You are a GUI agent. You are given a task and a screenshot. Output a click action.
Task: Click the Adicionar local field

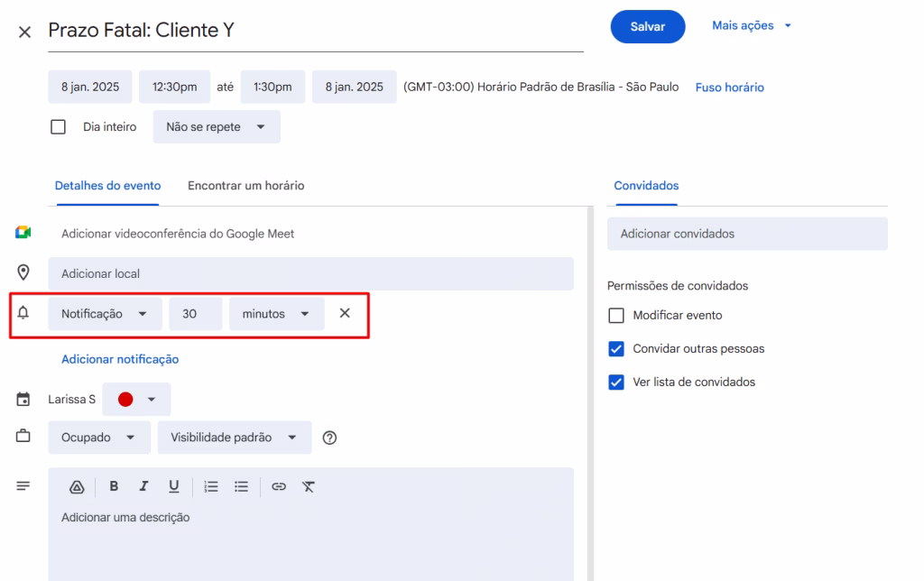click(x=310, y=273)
